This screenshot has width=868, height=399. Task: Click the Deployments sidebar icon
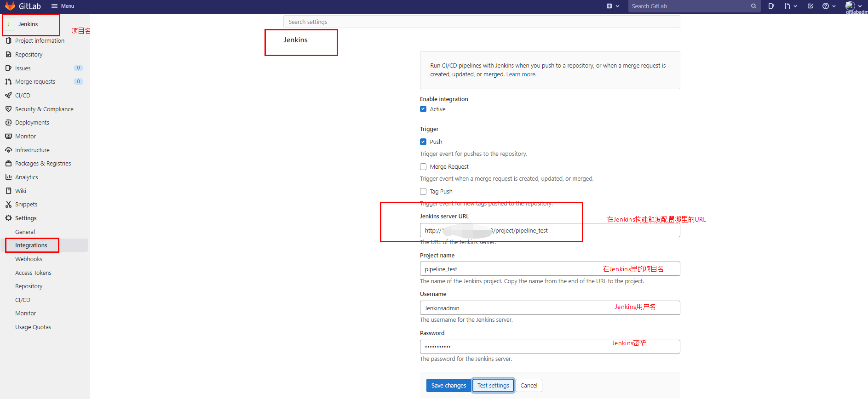coord(8,122)
